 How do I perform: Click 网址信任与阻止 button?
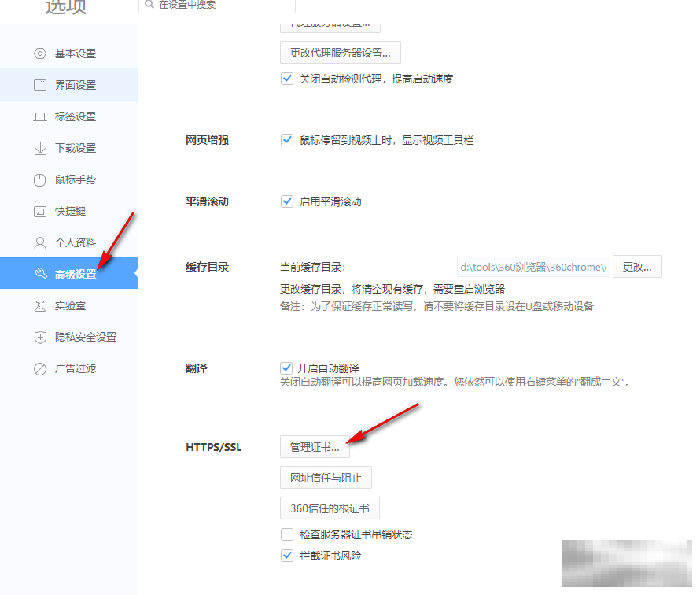326,477
